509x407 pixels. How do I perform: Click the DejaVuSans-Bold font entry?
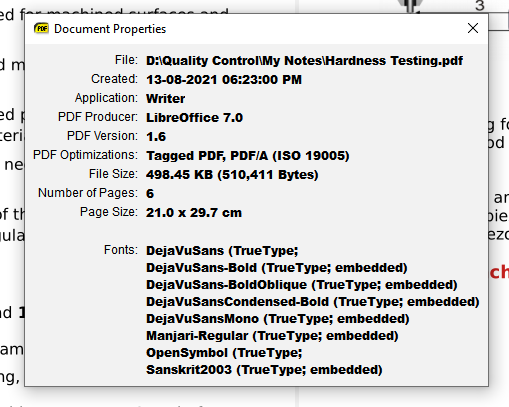tap(277, 268)
